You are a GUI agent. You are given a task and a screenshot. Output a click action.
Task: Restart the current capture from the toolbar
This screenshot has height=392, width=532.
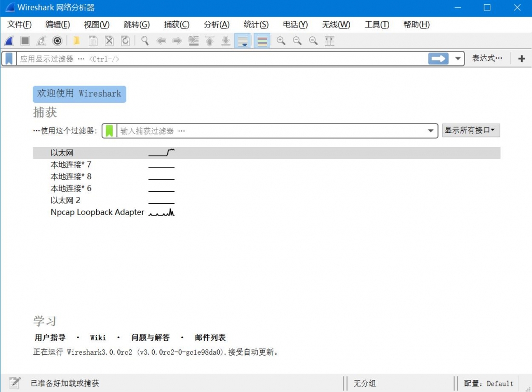[42, 41]
